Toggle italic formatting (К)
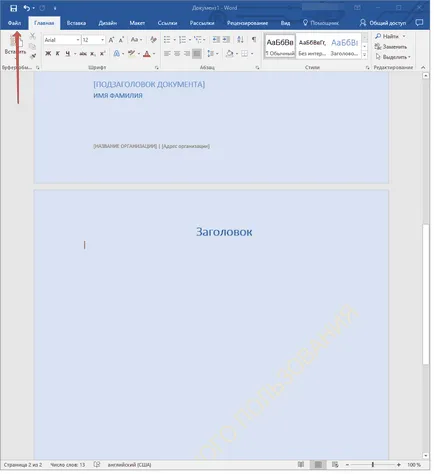This screenshot has height=474, width=434. coord(58,53)
